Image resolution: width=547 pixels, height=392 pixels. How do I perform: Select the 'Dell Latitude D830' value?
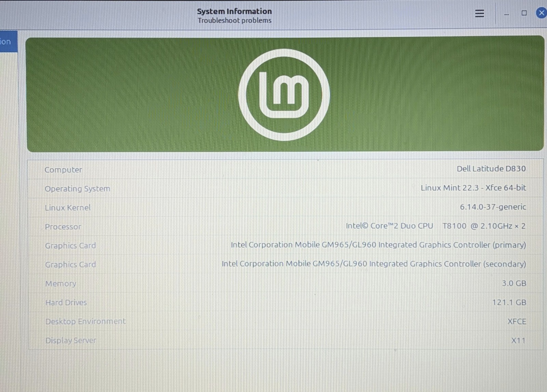click(x=491, y=169)
